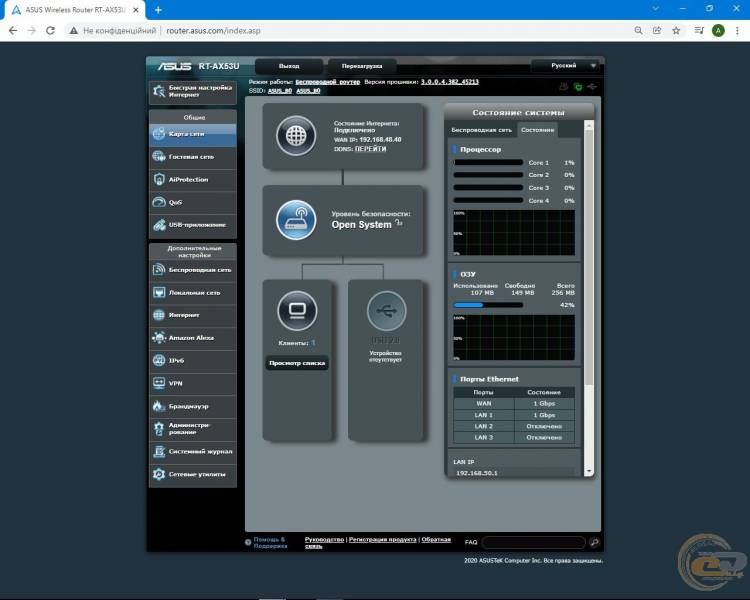The image size is (750, 600).
Task: Click Просмотр списка clients button
Action: [x=297, y=363]
